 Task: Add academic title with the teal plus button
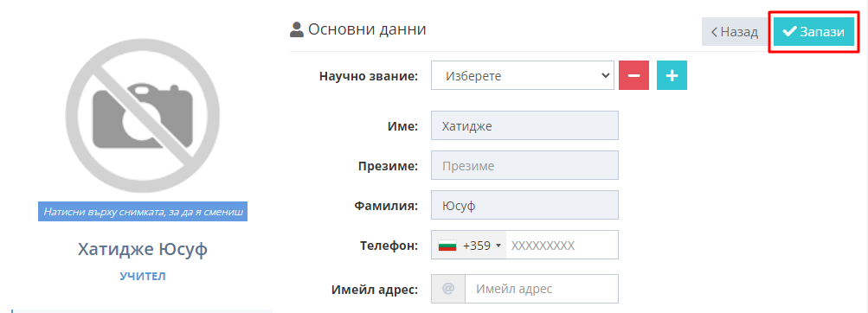pos(672,75)
